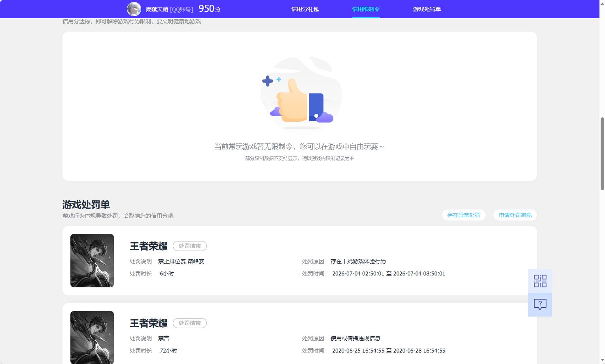Click the thumbs-up illustration in empty state
This screenshot has height=364, width=605.
click(301, 93)
